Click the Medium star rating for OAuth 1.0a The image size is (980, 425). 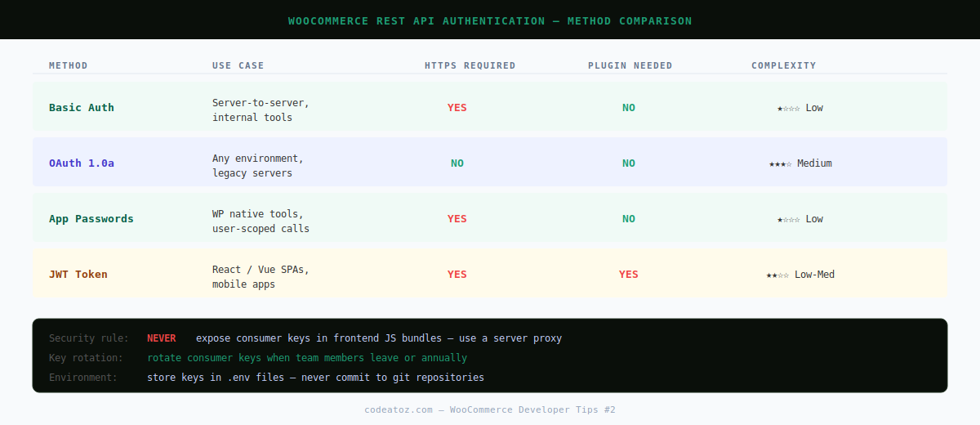click(800, 163)
